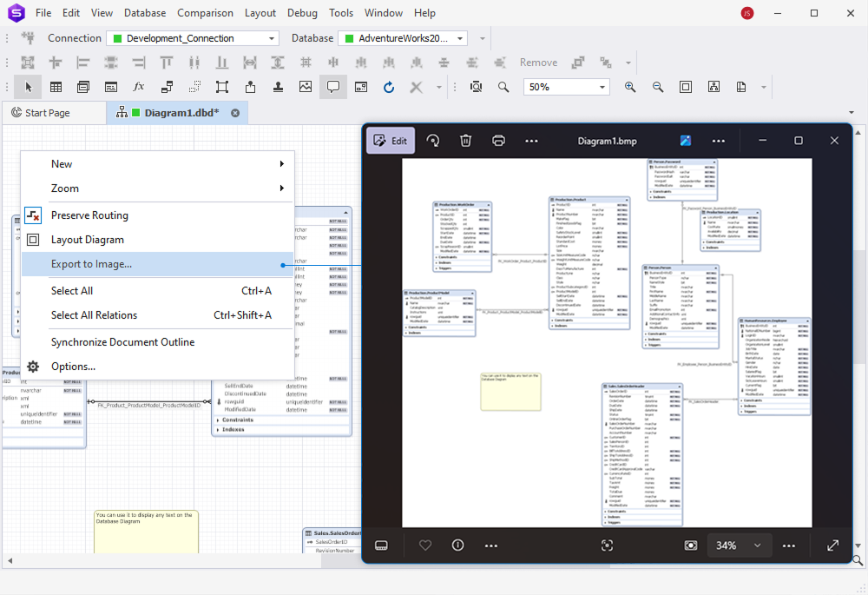Viewport: 868px width, 595px height.
Task: Open the Database menu
Action: (144, 12)
